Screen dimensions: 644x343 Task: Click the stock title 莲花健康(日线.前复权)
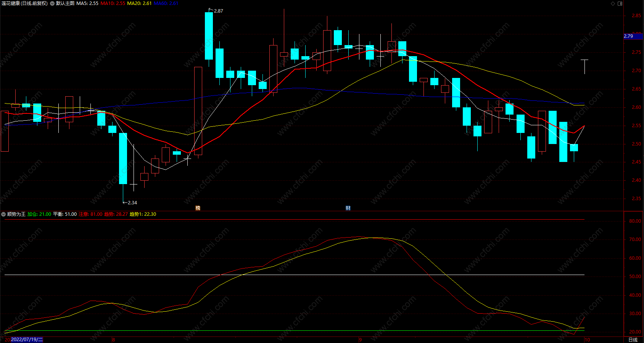tap(25, 3)
